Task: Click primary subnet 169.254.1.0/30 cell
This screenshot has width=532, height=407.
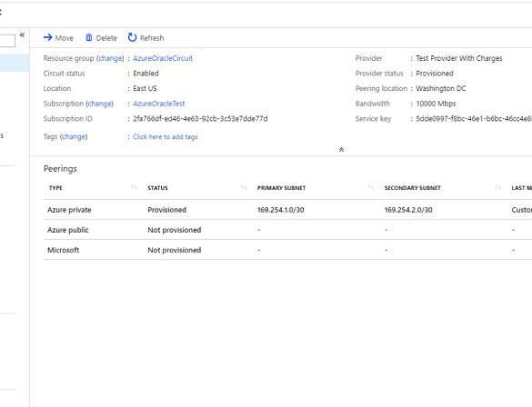Action: [x=281, y=210]
